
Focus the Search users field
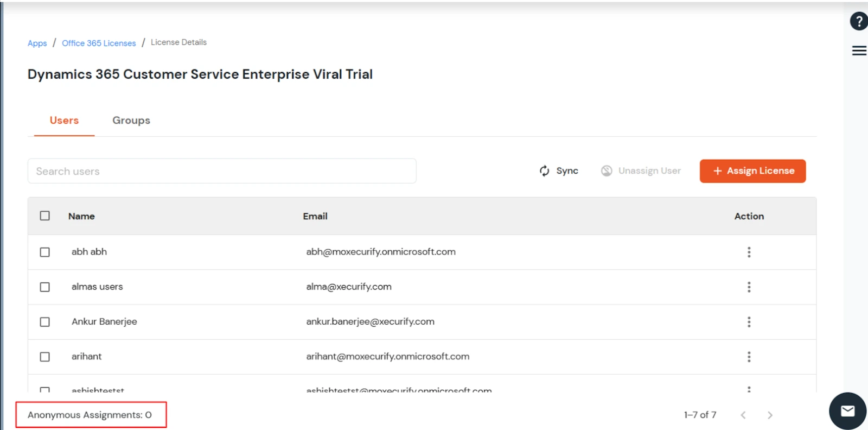(222, 171)
